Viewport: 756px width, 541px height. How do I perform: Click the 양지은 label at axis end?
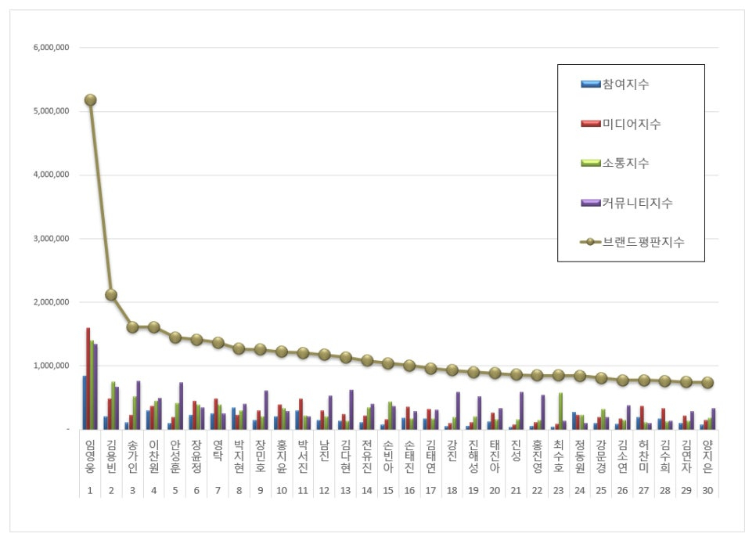tap(707, 456)
